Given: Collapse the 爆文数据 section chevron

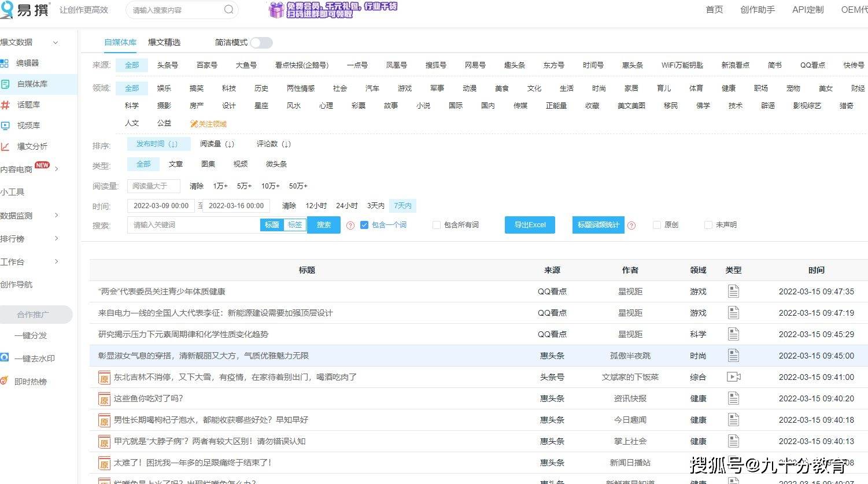Looking at the screenshot, I should point(55,42).
